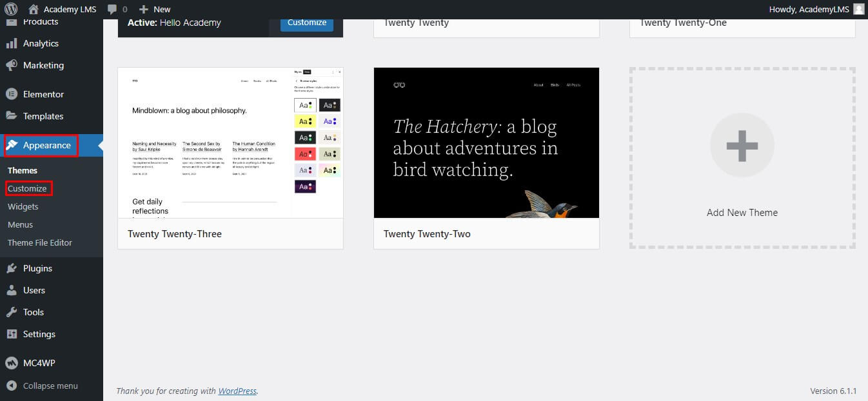Image resolution: width=868 pixels, height=401 pixels.
Task: Click Collapse menu text
Action: click(50, 386)
